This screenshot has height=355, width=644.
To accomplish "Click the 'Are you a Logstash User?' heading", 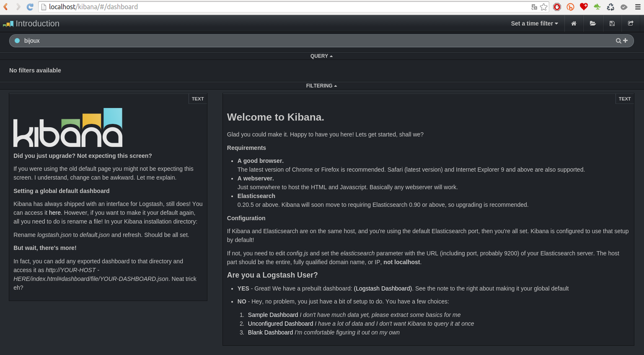I will point(272,275).
